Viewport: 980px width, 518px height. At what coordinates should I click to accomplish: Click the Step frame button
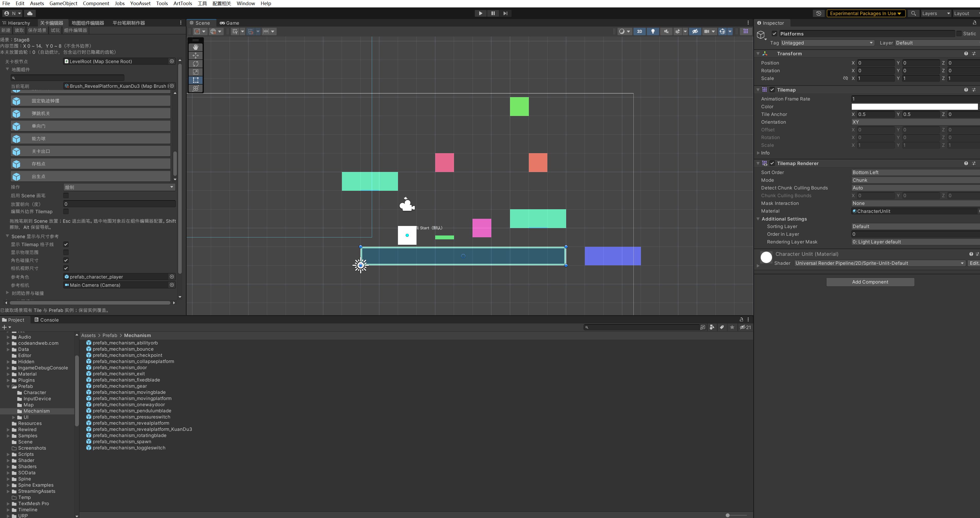pos(505,13)
